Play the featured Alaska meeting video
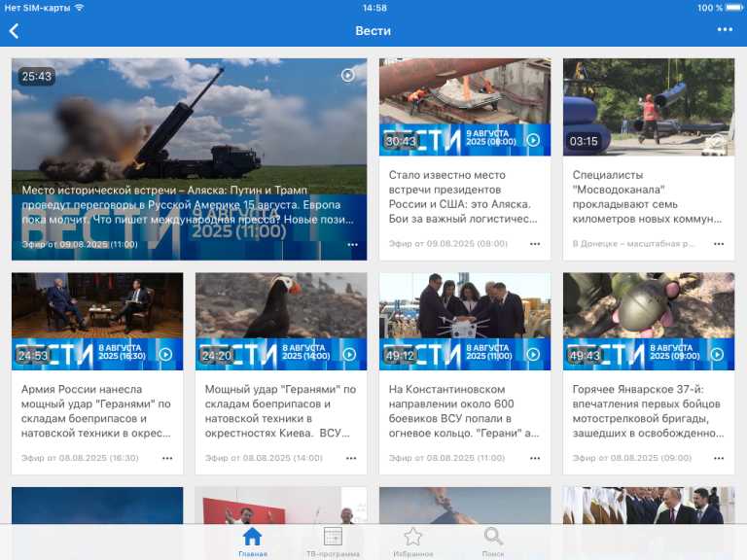 pyautogui.click(x=348, y=75)
